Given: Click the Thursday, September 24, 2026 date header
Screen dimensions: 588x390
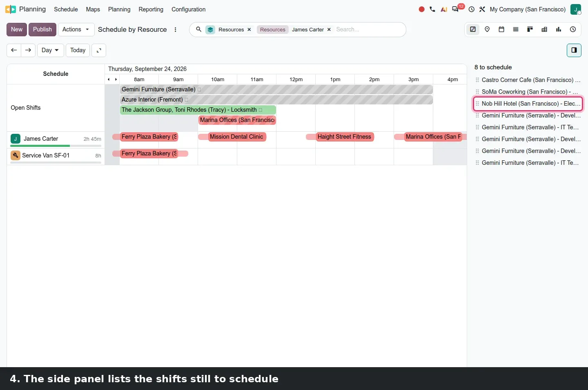Looking at the screenshot, I should pyautogui.click(x=147, y=69).
